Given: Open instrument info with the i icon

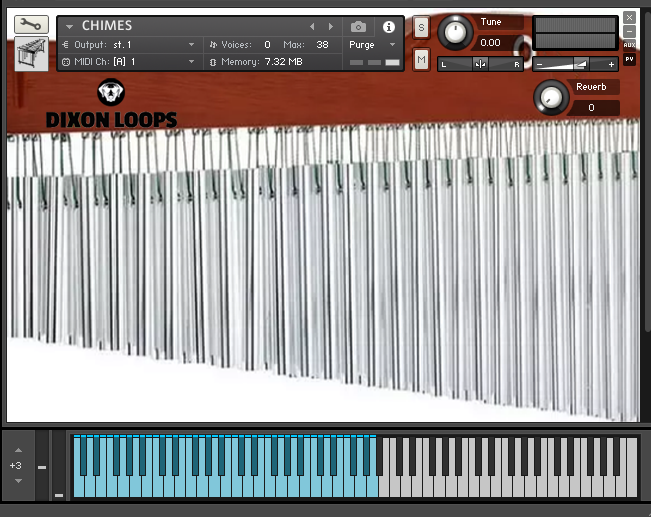Looking at the screenshot, I should (389, 27).
